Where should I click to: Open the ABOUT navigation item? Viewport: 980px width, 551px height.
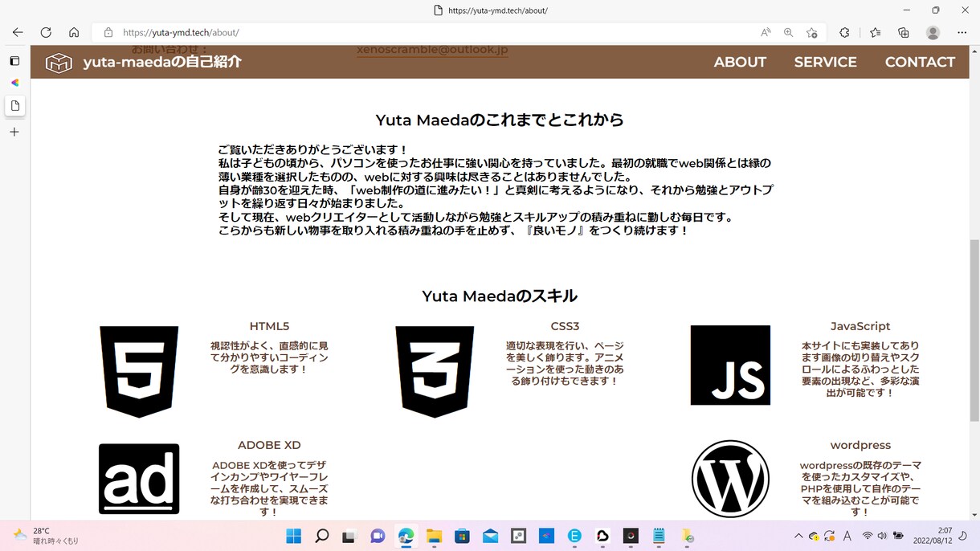point(740,62)
